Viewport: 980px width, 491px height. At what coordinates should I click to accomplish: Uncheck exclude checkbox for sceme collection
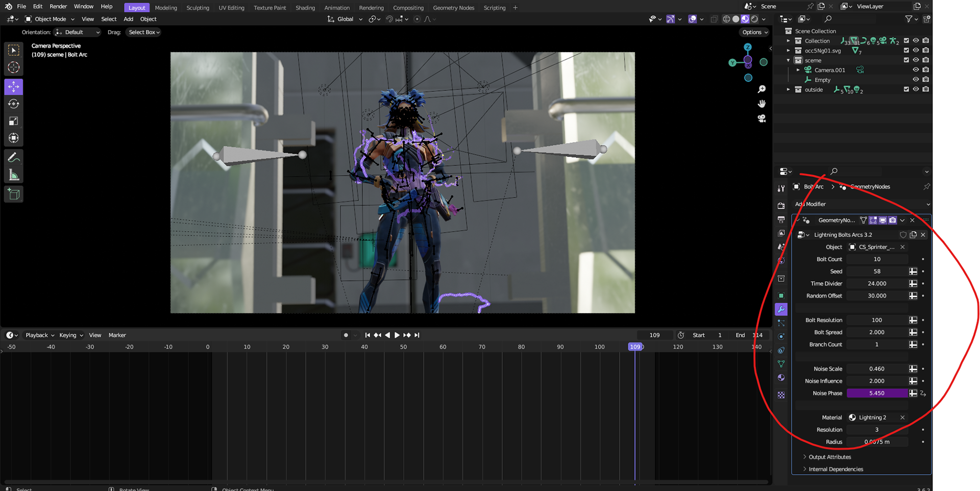906,60
